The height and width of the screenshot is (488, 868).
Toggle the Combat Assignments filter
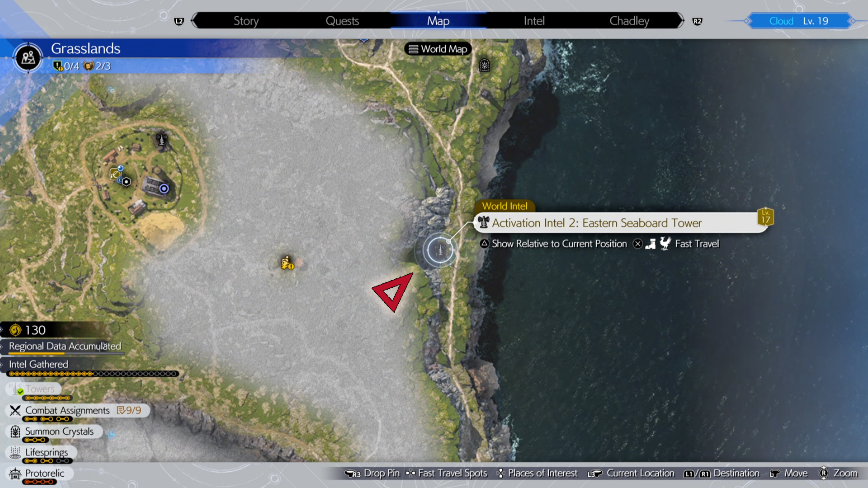point(68,410)
